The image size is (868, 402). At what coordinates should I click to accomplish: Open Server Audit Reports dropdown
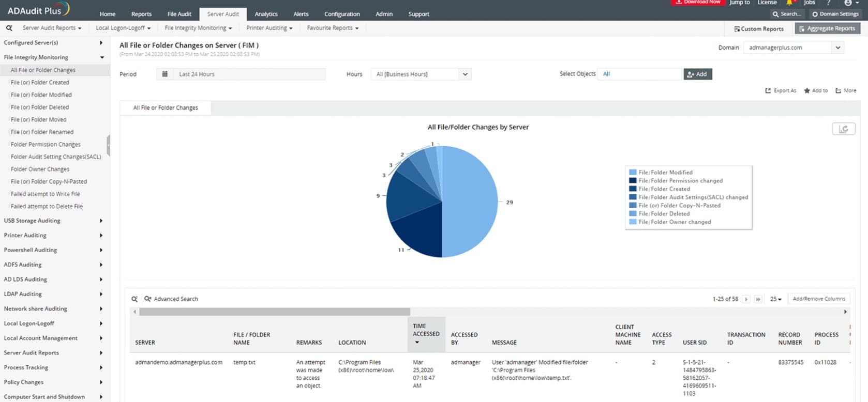[x=52, y=28]
